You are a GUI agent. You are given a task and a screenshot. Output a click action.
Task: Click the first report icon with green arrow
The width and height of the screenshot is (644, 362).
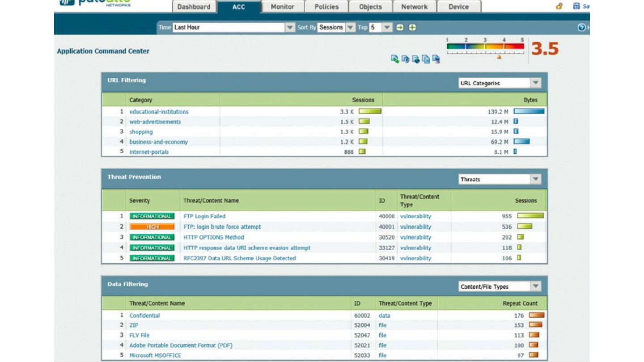395,59
